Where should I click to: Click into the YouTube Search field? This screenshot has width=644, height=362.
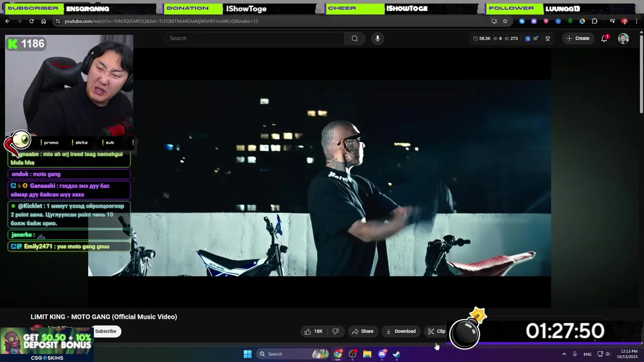tap(255, 38)
